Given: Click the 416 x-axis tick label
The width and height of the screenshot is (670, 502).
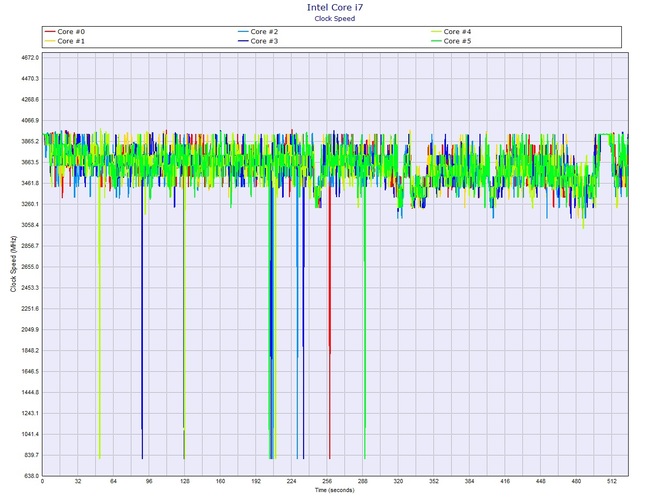Looking at the screenshot, I should point(505,481).
